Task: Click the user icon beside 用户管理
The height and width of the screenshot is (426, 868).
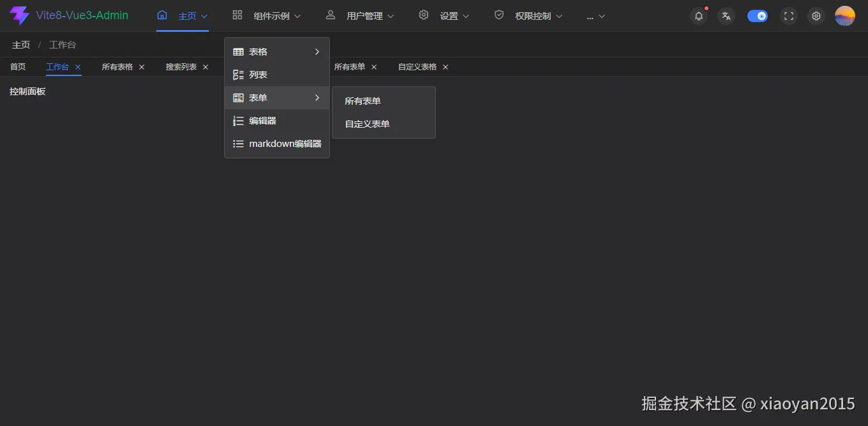Action: click(x=331, y=15)
